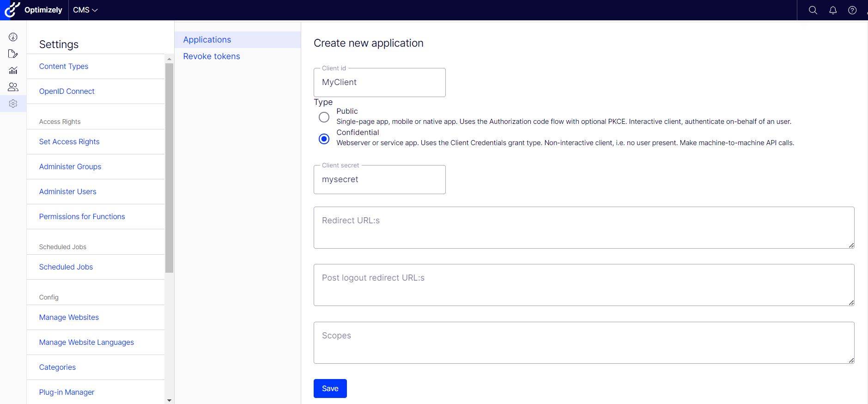Switch to the Revoke tokens tab
The height and width of the screenshot is (404, 868).
click(212, 56)
